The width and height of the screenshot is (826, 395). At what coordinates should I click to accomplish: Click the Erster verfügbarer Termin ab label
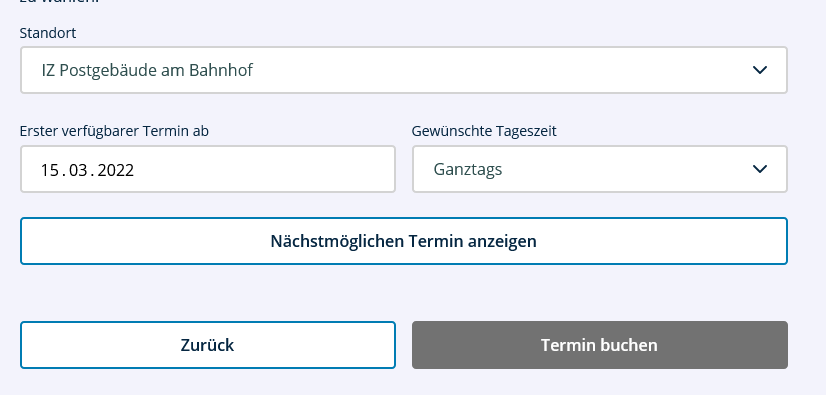[x=114, y=131]
